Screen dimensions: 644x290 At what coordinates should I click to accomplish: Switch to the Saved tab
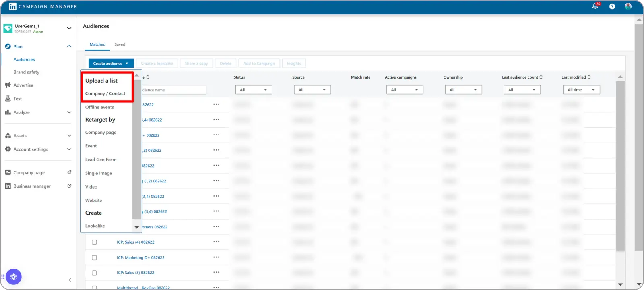coord(120,44)
